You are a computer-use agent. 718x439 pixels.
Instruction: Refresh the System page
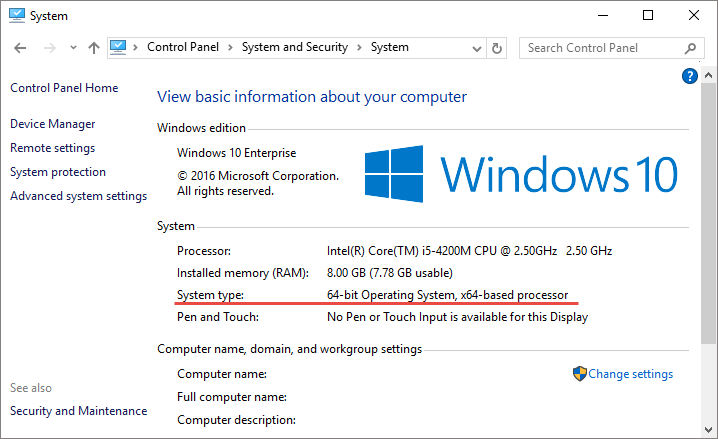(x=496, y=48)
